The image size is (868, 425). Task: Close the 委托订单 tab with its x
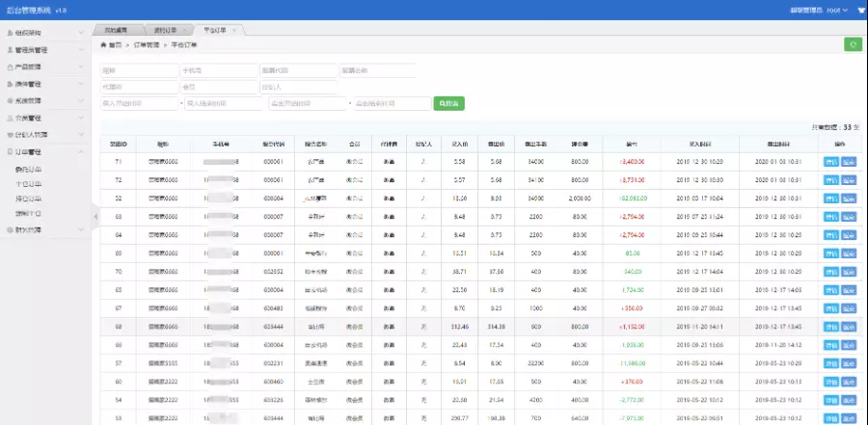point(185,30)
